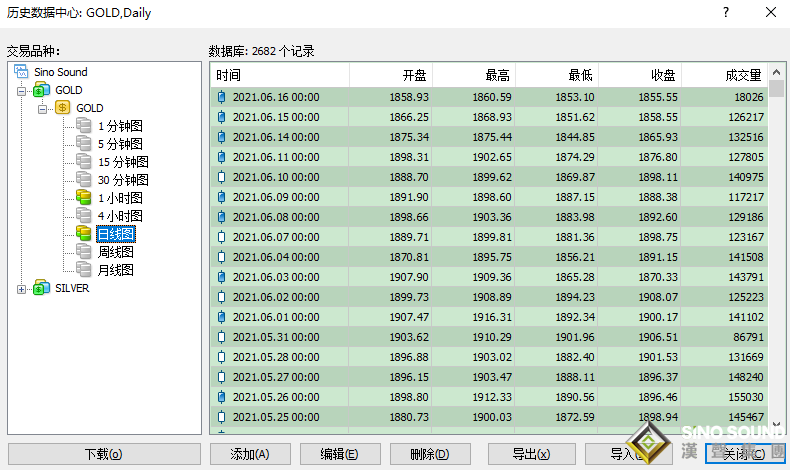Click the 下载(o) download button
Screen dimensions: 790x470
(x=104, y=454)
